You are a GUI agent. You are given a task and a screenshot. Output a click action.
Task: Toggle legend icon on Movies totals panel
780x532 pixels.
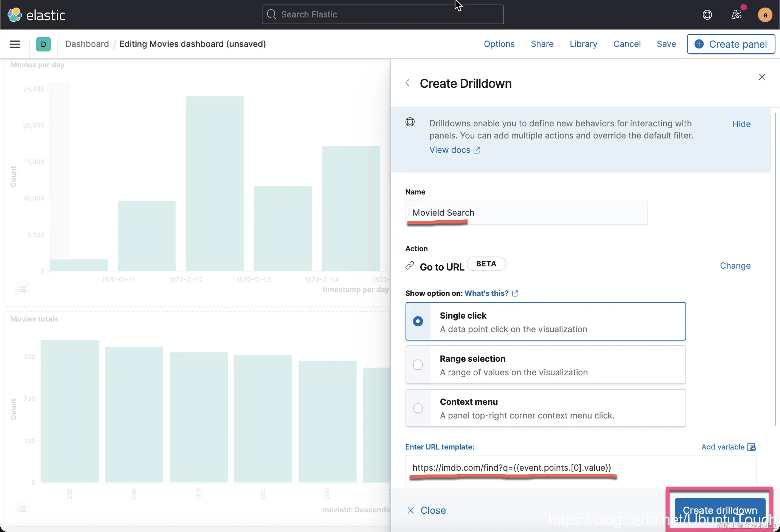(22, 509)
